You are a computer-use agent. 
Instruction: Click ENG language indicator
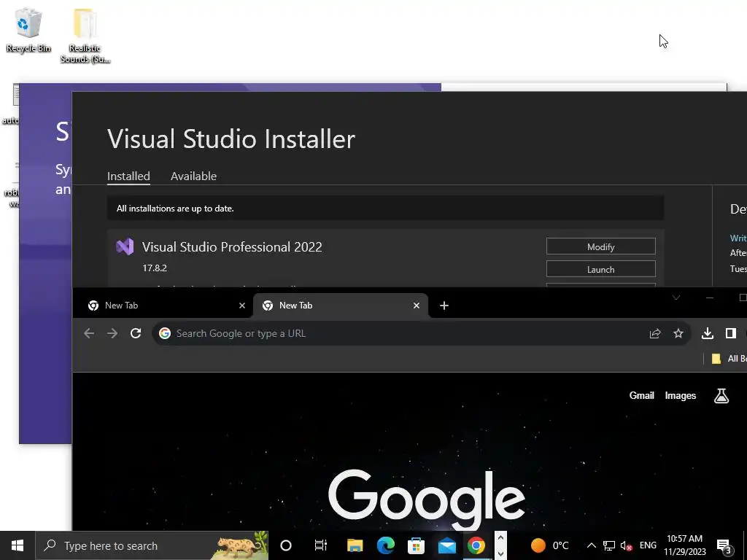648,545
